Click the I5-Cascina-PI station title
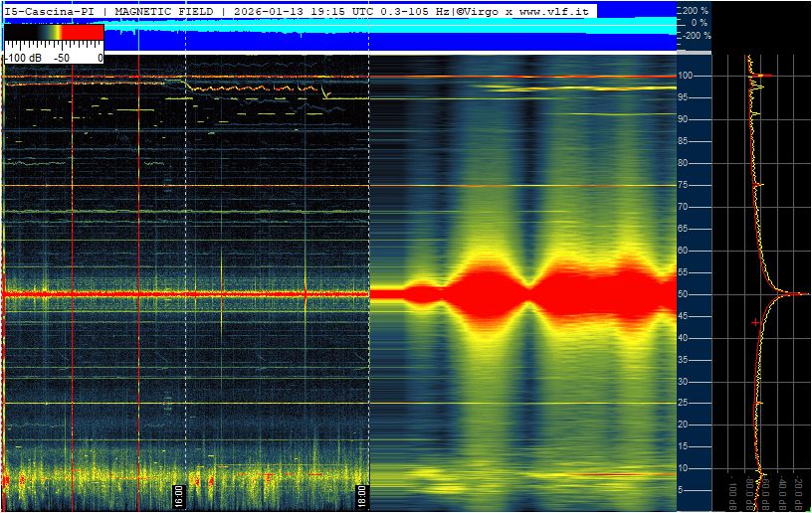The image size is (812, 513). pos(50,11)
